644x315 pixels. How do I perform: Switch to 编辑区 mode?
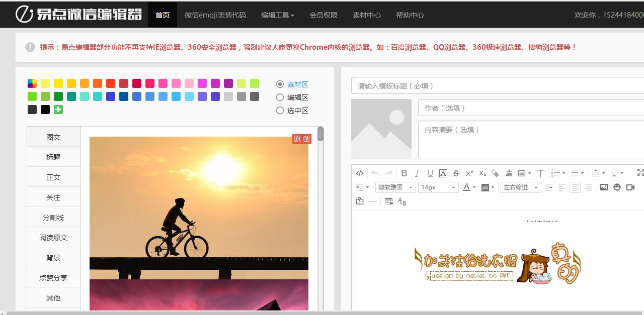coord(280,97)
